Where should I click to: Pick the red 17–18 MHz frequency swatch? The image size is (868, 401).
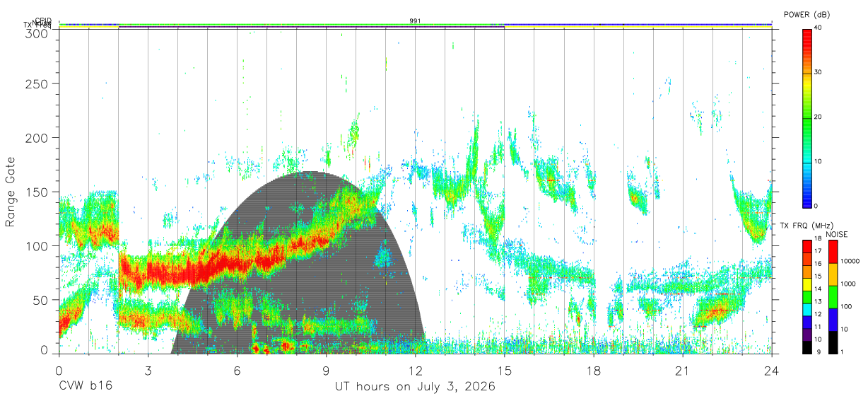pos(807,247)
